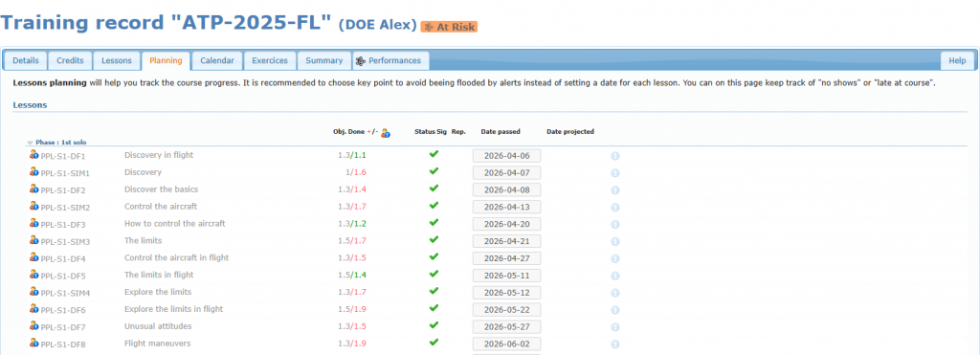
Task: Click the Date projected column header
Action: [x=570, y=132]
